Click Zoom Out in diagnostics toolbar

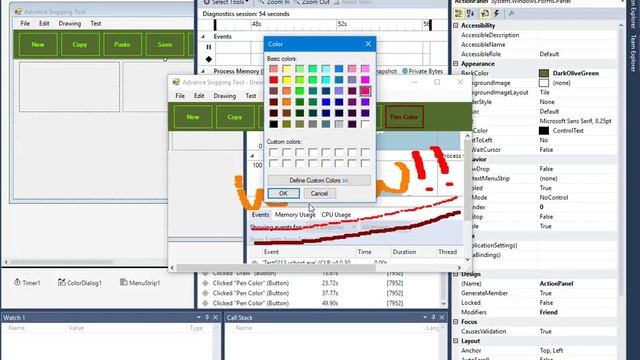[311, 2]
